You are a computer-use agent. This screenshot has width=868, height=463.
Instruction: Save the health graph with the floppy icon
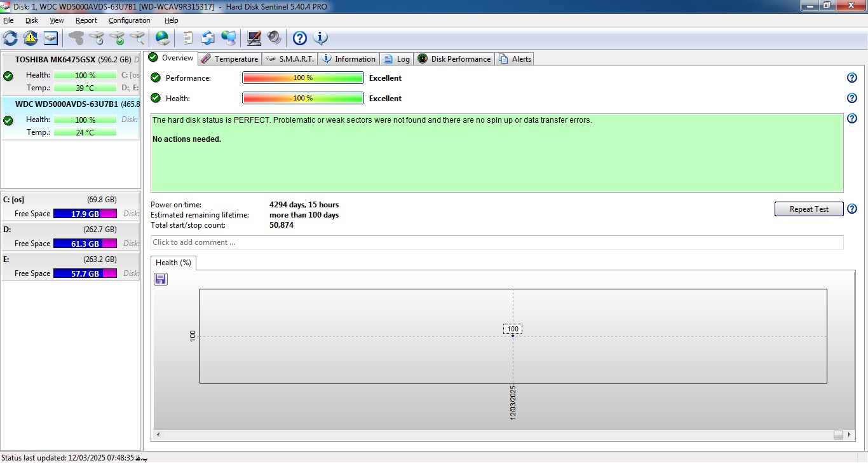tap(161, 279)
